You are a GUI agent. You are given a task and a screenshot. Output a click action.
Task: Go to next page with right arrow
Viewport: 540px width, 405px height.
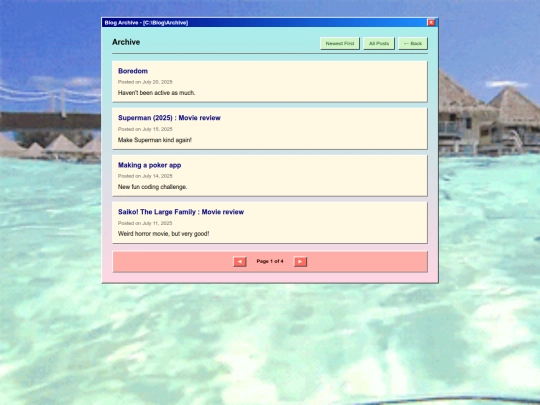[x=300, y=262]
